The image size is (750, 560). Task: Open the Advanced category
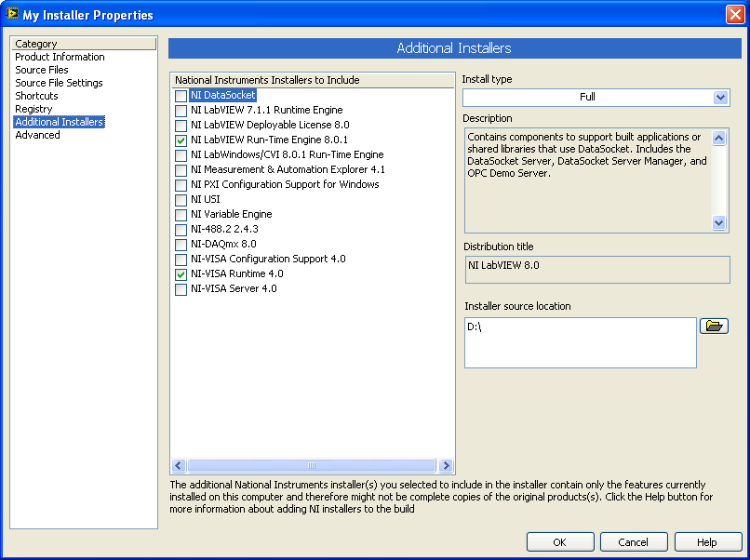(x=37, y=135)
